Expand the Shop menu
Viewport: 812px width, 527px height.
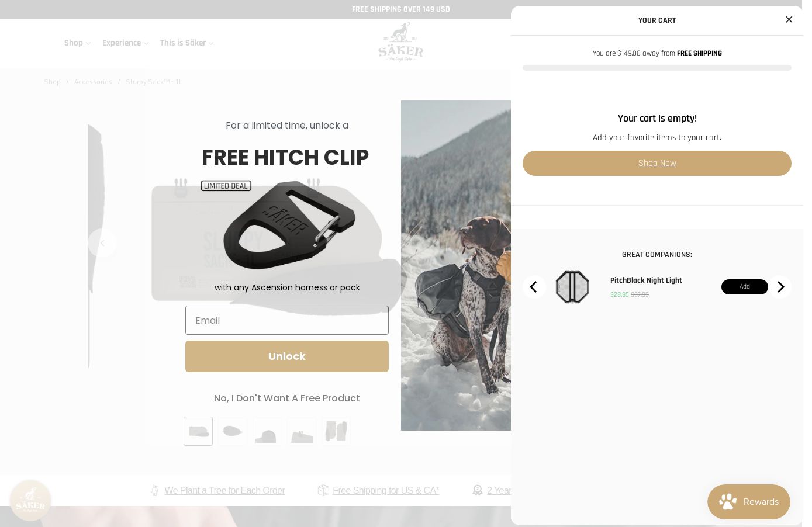pos(77,43)
